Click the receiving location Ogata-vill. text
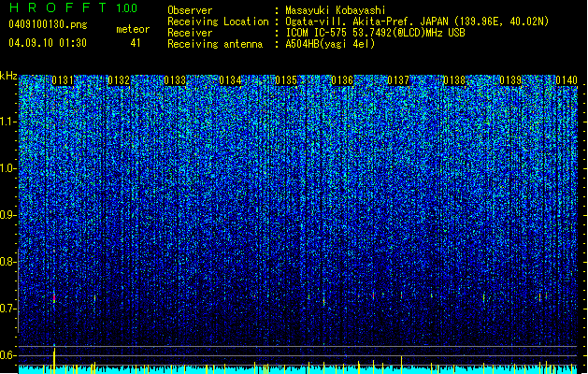 417,22
